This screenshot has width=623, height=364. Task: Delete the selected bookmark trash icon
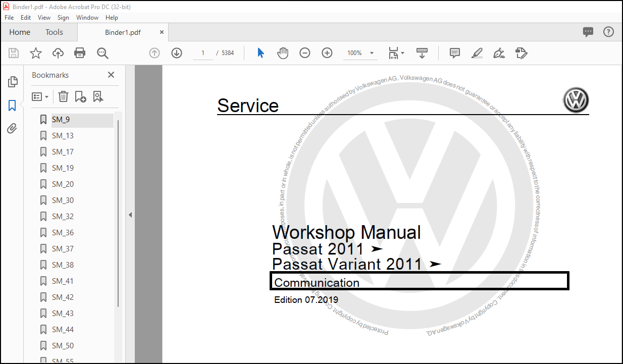63,96
